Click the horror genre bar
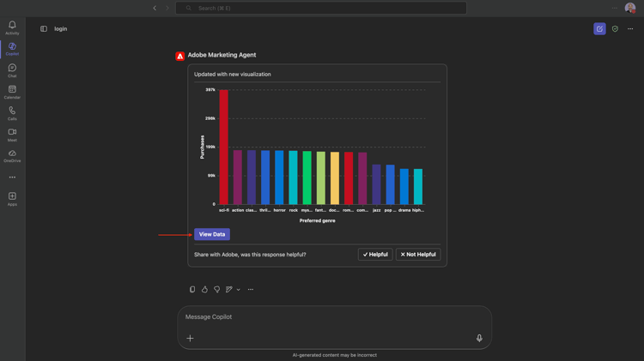 click(x=279, y=177)
